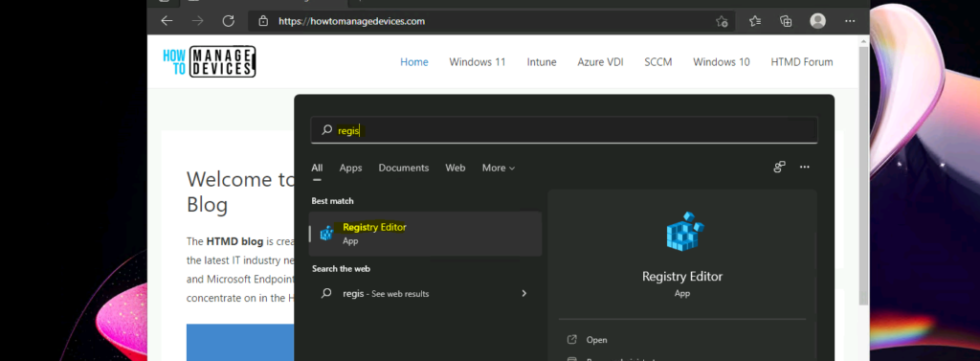The image size is (980, 361).
Task: Click the Registry Editor title in preview pane
Action: pyautogui.click(x=682, y=276)
